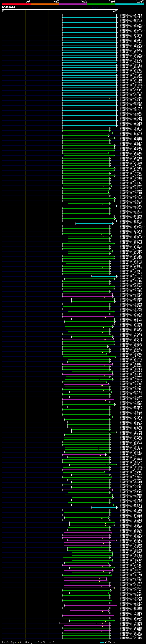
Task: Click the magenta ~60% identity legend segment
Action: (73, 4)
